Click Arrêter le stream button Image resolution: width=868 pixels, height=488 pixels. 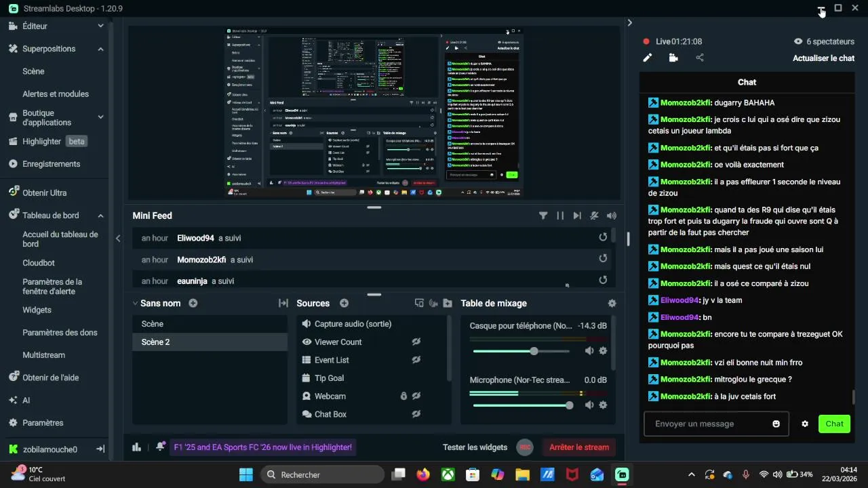pos(578,447)
